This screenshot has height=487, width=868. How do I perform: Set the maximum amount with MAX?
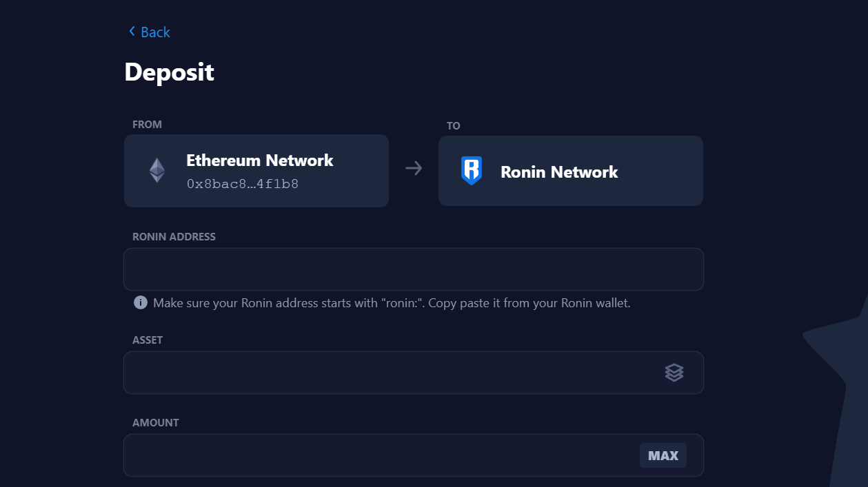(x=663, y=455)
